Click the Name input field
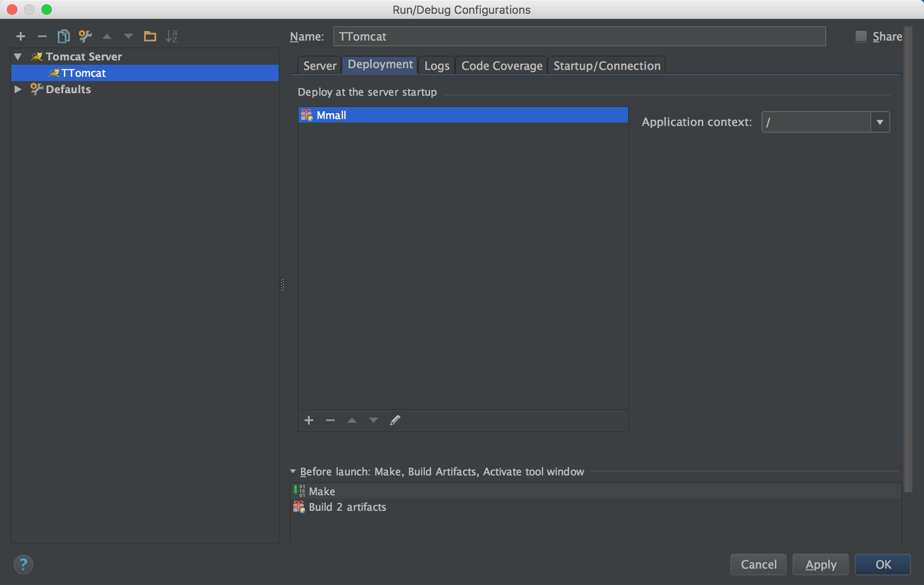The height and width of the screenshot is (585, 924). tap(579, 37)
